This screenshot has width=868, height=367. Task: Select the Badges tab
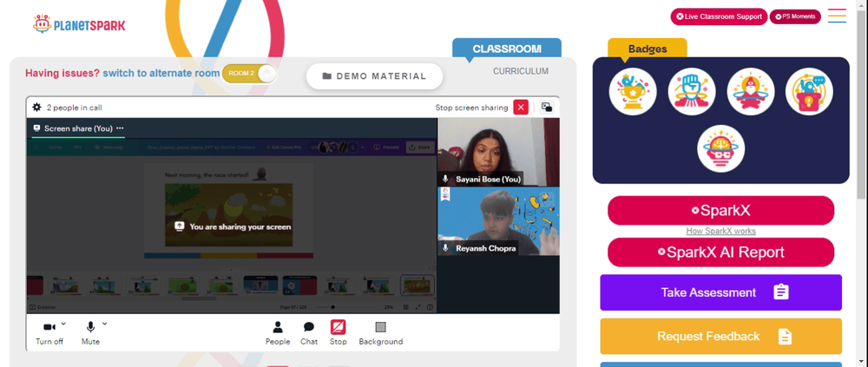point(648,49)
